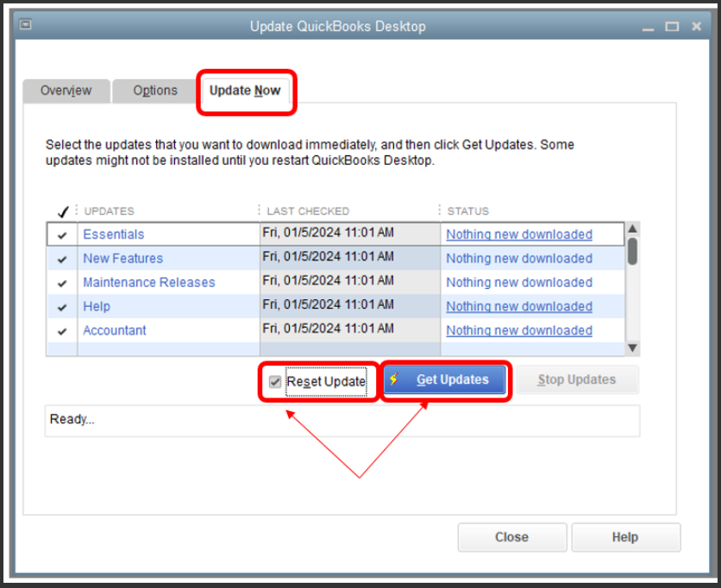The width and height of the screenshot is (721, 588).
Task: Click the Stop Updates button
Action: click(577, 379)
